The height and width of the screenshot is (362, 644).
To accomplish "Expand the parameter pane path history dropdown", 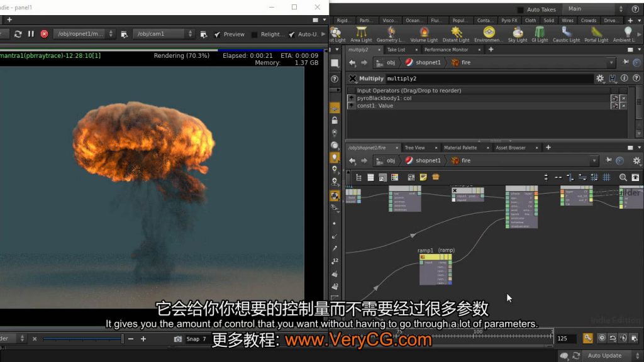I will pos(611,62).
